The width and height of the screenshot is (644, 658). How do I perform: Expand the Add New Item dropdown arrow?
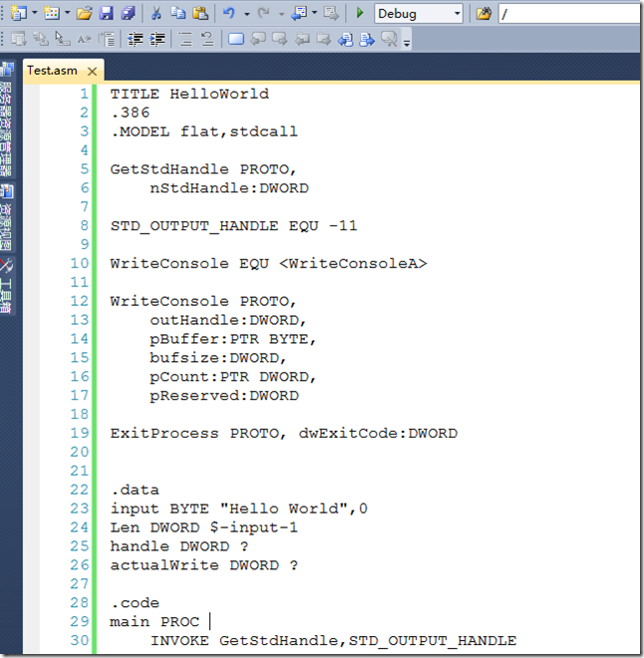[x=67, y=13]
